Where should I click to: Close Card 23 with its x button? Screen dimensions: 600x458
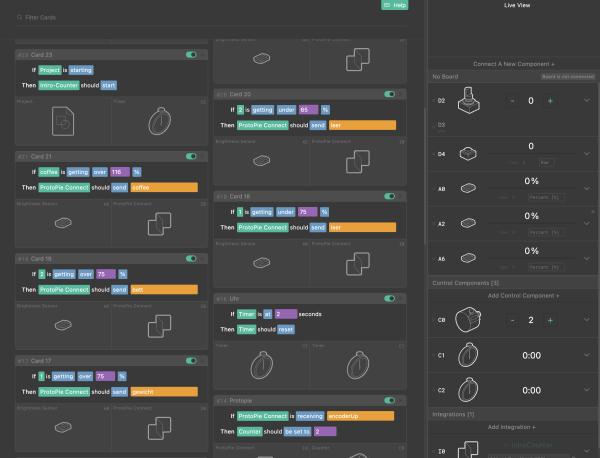pyautogui.click(x=202, y=55)
